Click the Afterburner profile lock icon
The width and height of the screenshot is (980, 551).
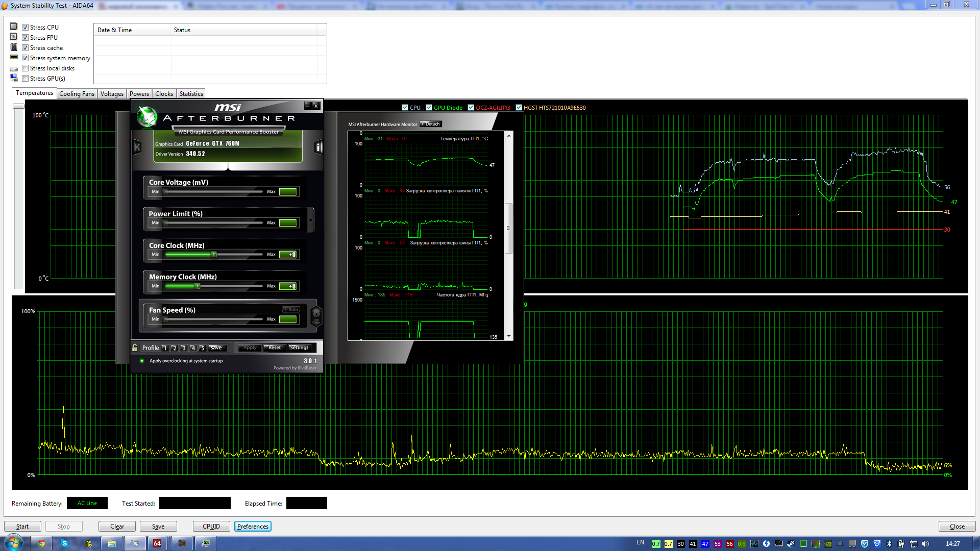(135, 347)
